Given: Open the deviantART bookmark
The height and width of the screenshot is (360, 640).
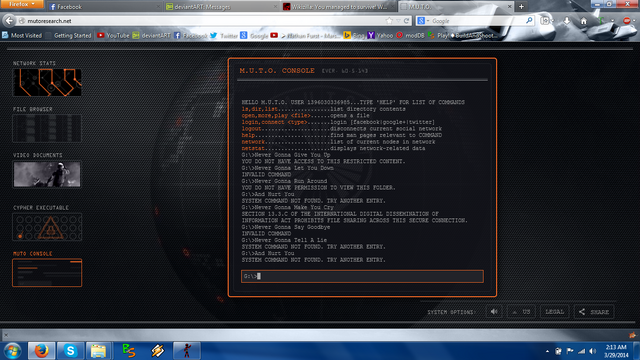Looking at the screenshot, I should [x=151, y=36].
